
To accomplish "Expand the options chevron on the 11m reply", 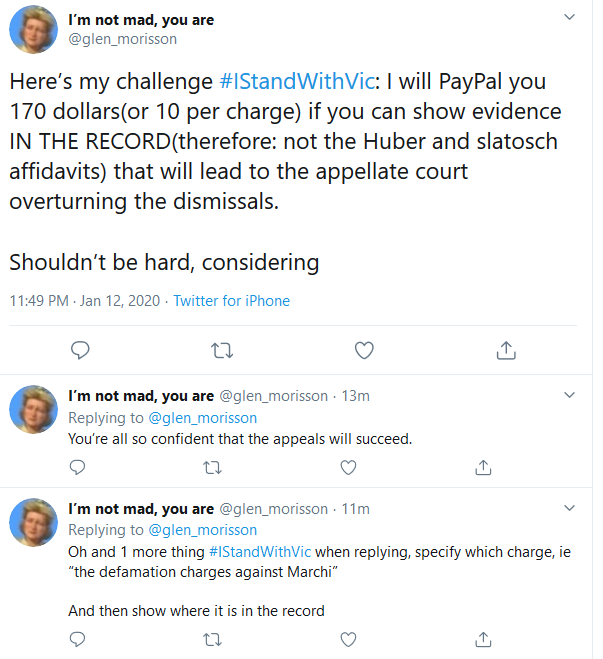I will click(x=569, y=508).
